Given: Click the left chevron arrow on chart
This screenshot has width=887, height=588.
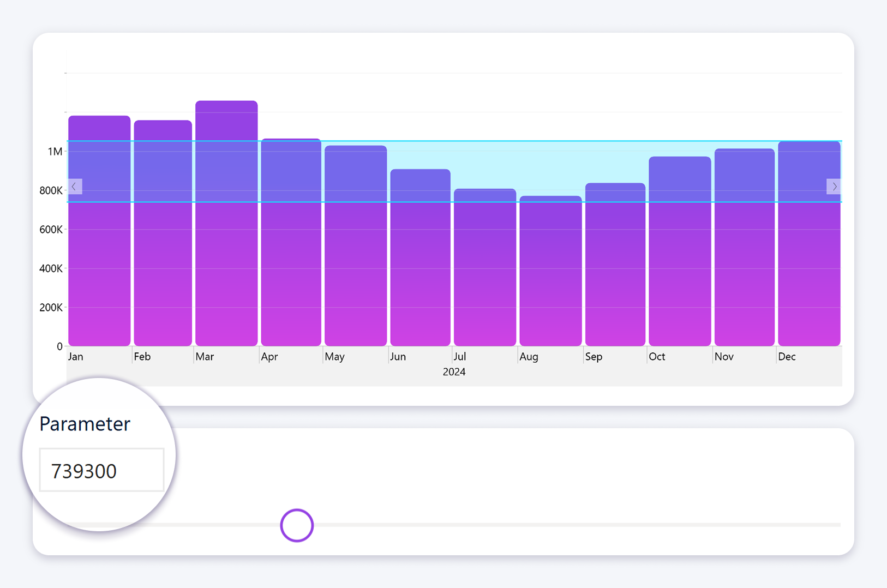Looking at the screenshot, I should click(74, 187).
